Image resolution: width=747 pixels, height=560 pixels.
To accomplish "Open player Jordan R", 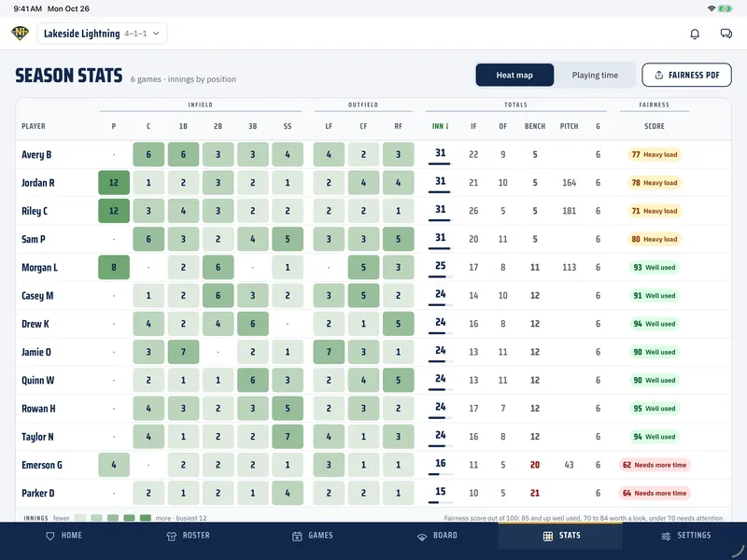I will 38,182.
